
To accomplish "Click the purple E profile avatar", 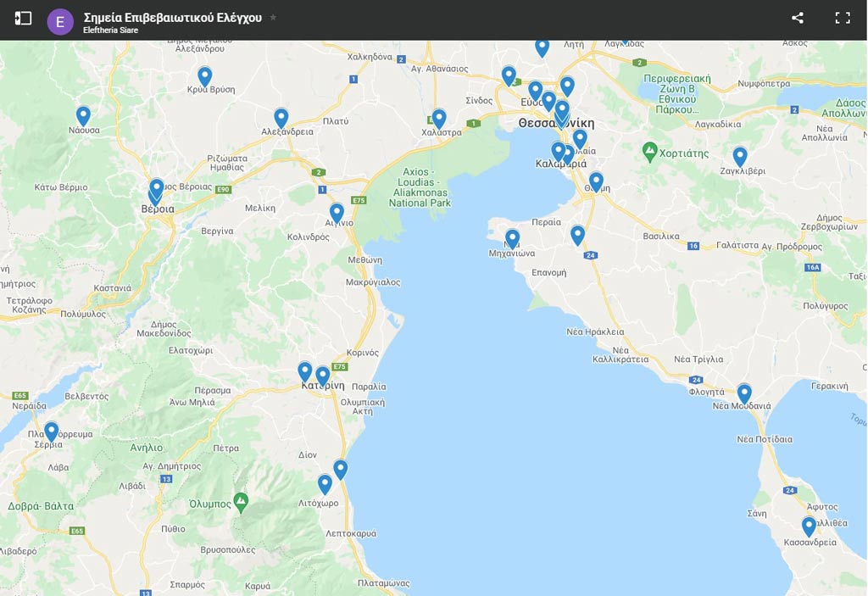I will pos(60,21).
